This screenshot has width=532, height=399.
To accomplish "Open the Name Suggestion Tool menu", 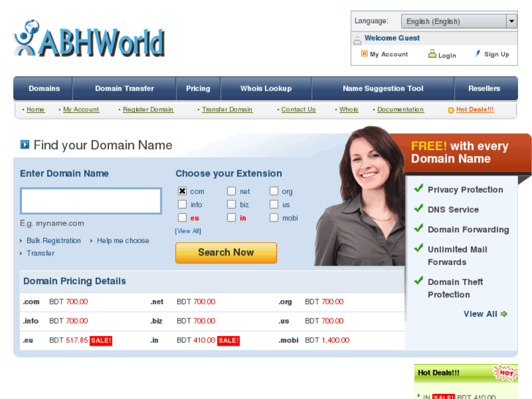I will click(x=383, y=89).
